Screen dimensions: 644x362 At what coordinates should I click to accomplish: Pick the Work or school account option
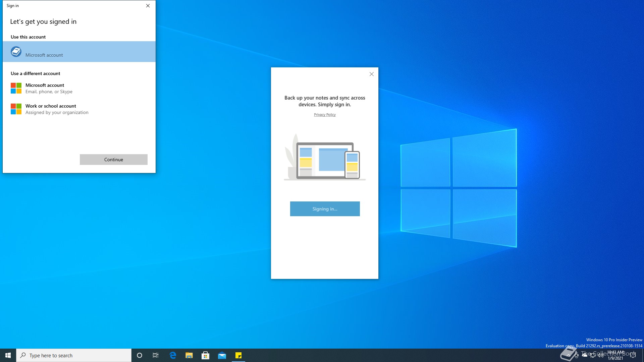[x=79, y=109]
